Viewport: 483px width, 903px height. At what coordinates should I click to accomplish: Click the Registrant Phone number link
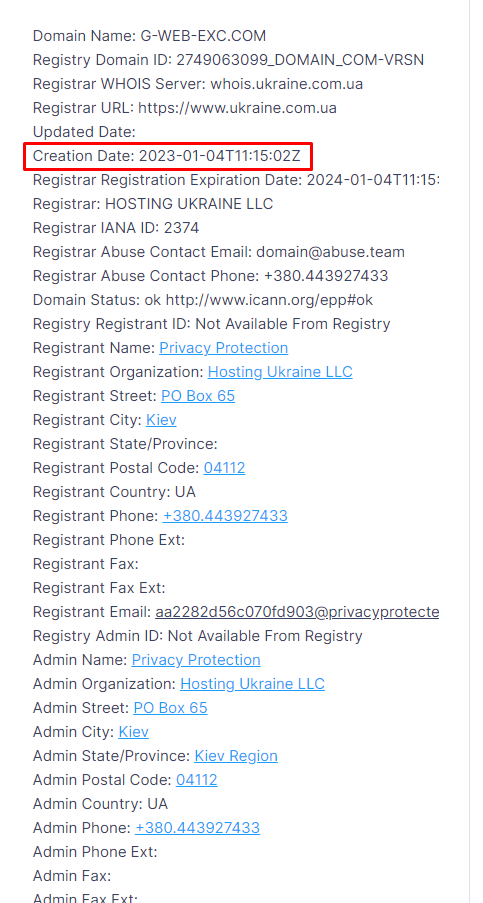pos(225,515)
